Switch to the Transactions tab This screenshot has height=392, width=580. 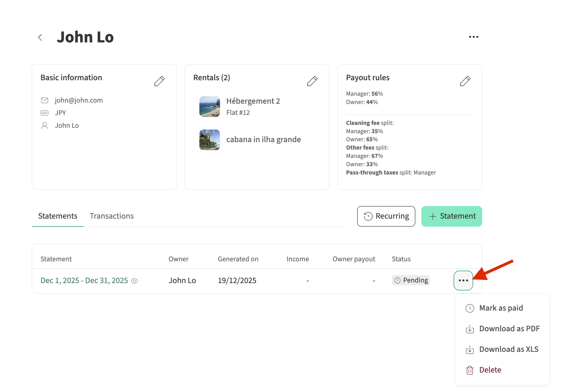click(112, 216)
